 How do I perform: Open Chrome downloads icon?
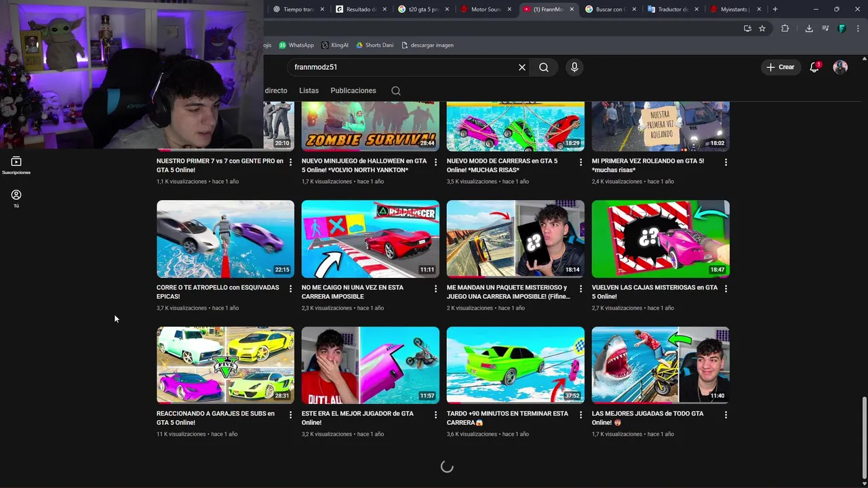(809, 28)
